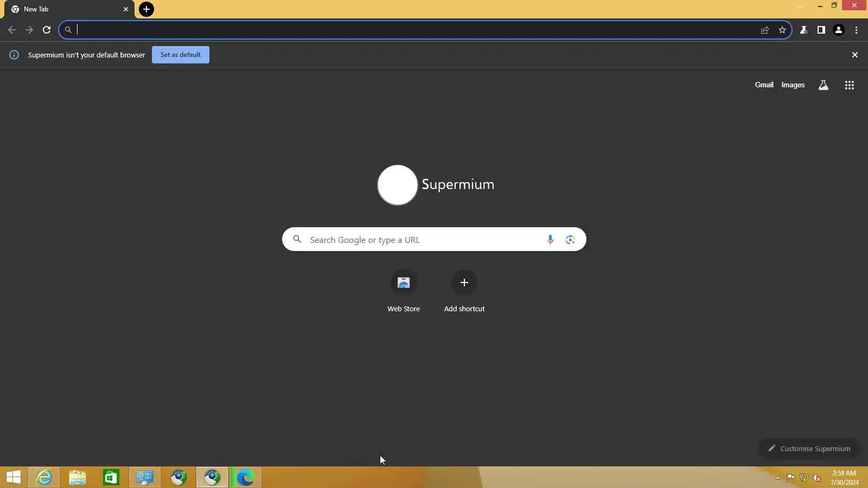Launch Microsoft Edge from the taskbar
868x488 pixels.
pyautogui.click(x=246, y=477)
